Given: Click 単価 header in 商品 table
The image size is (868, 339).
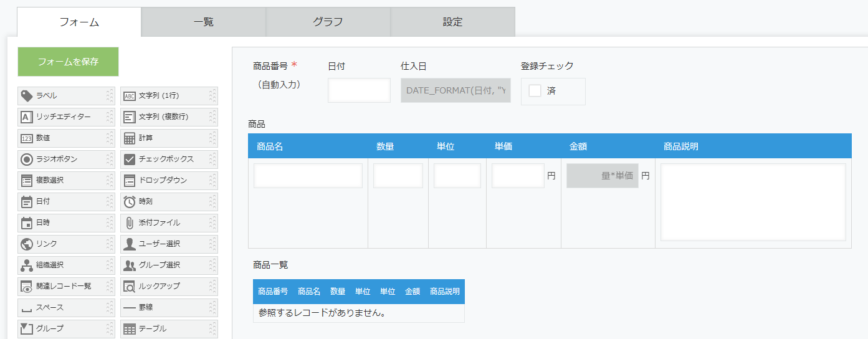Looking at the screenshot, I should click(503, 146).
